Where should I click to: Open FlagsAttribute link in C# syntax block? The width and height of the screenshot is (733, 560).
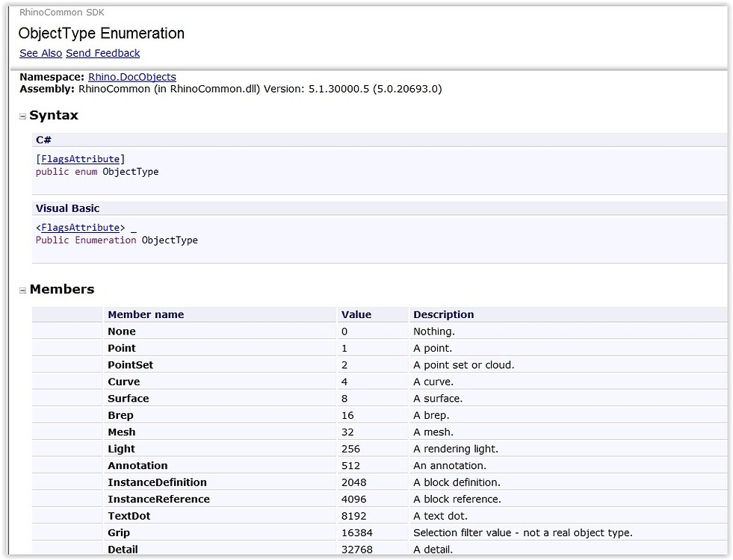point(79,158)
